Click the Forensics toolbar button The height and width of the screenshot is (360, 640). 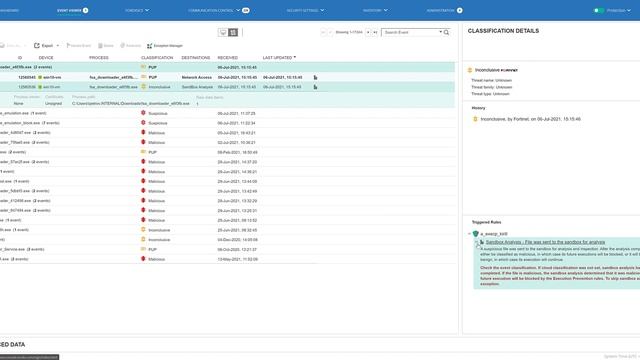[x=130, y=46]
